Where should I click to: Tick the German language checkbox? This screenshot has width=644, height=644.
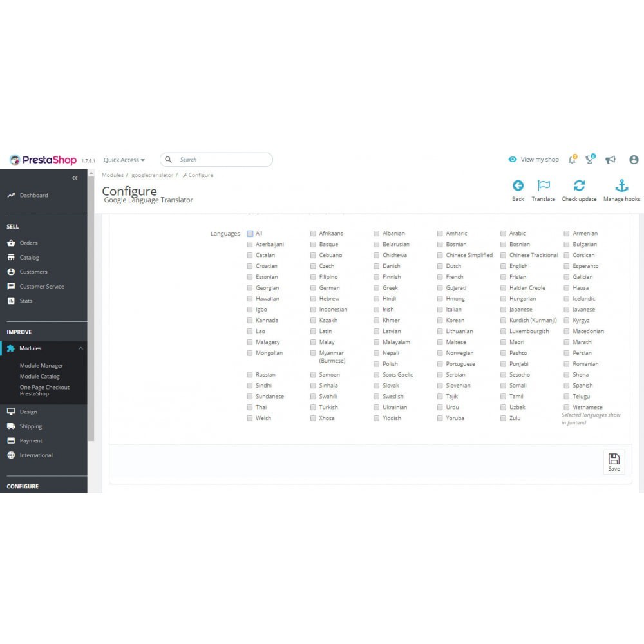click(313, 288)
